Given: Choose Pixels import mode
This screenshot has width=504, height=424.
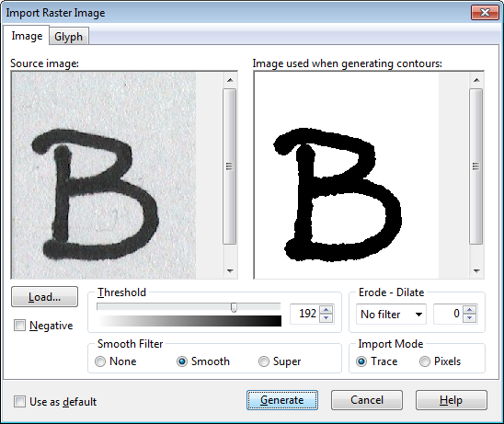Looking at the screenshot, I should [425, 361].
